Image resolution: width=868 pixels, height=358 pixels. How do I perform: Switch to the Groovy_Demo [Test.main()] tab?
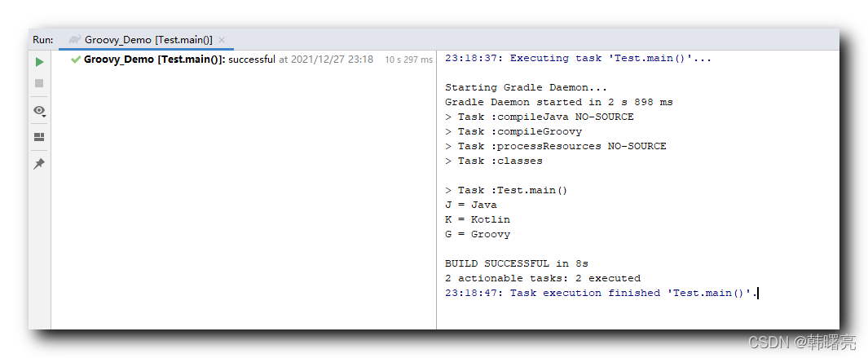tap(148, 39)
